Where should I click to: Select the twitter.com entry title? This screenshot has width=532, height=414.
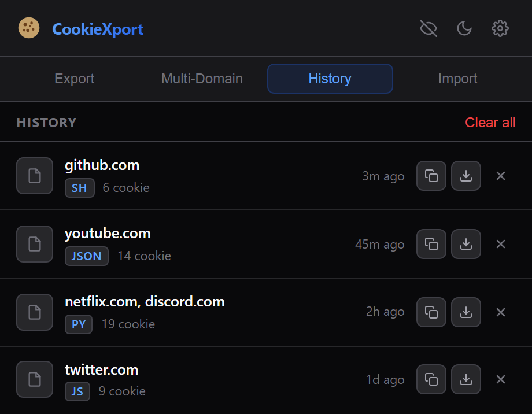pyautogui.click(x=101, y=369)
